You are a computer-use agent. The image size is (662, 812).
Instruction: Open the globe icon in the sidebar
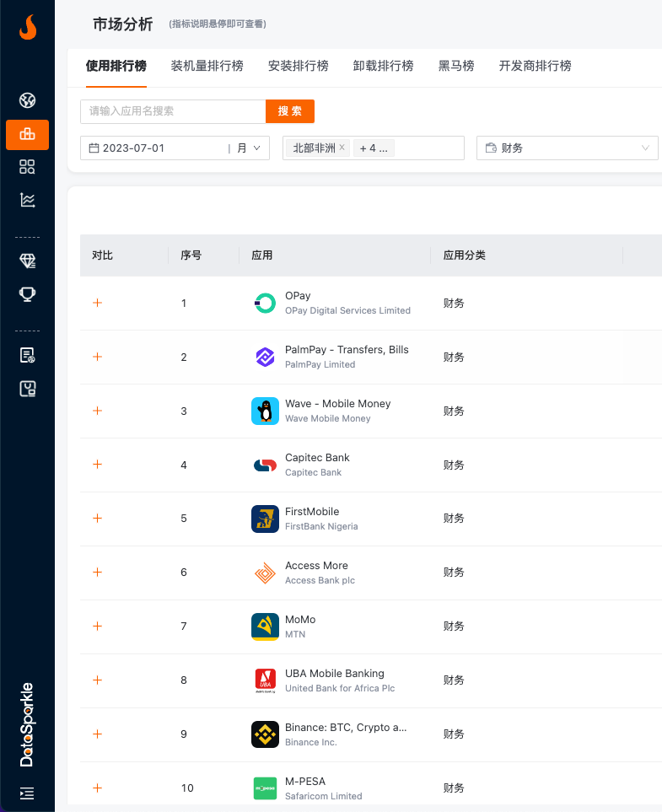[x=27, y=101]
